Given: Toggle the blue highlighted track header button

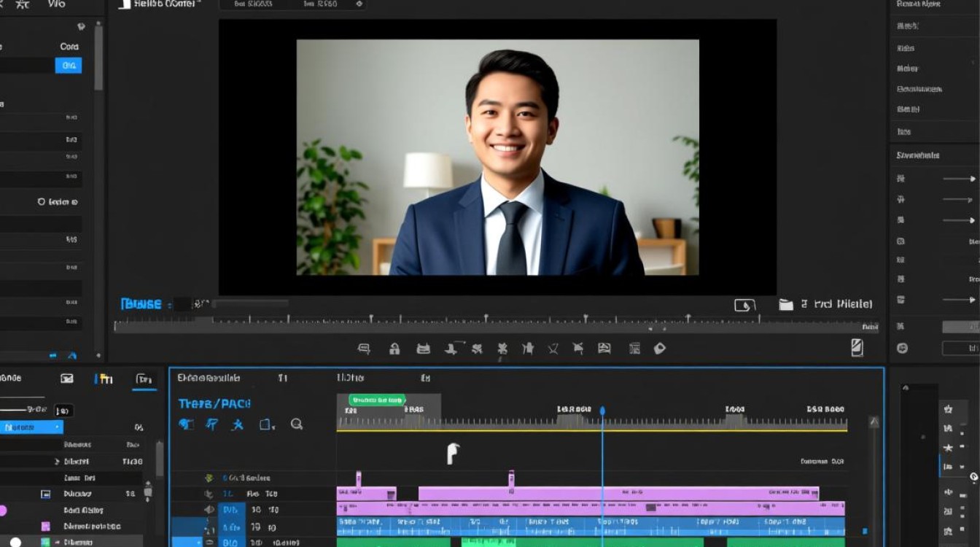Looking at the screenshot, I should tap(231, 510).
